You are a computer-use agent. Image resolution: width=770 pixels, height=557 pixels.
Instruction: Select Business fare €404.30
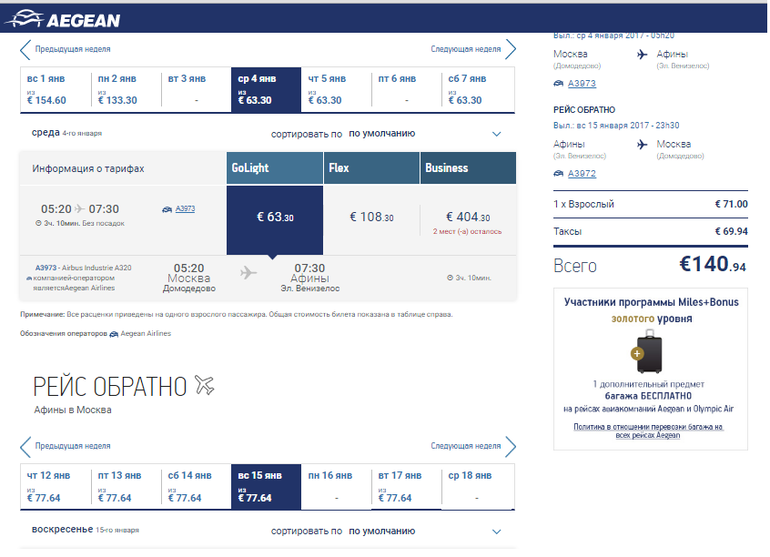point(468,217)
